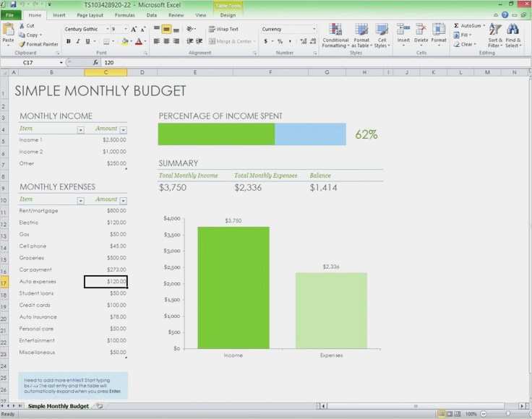Screen dimensions: 532x419
Task: Toggle Underline formatting
Action: click(x=87, y=41)
